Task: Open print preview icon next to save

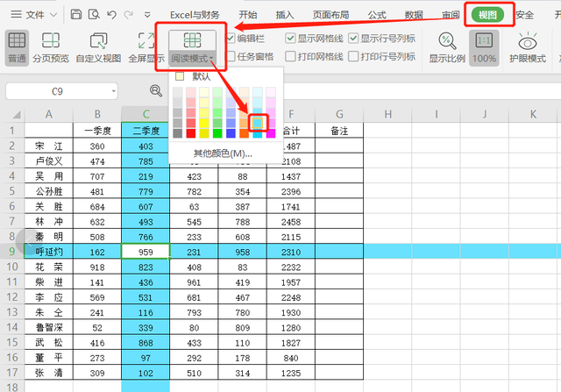Action: (94, 14)
